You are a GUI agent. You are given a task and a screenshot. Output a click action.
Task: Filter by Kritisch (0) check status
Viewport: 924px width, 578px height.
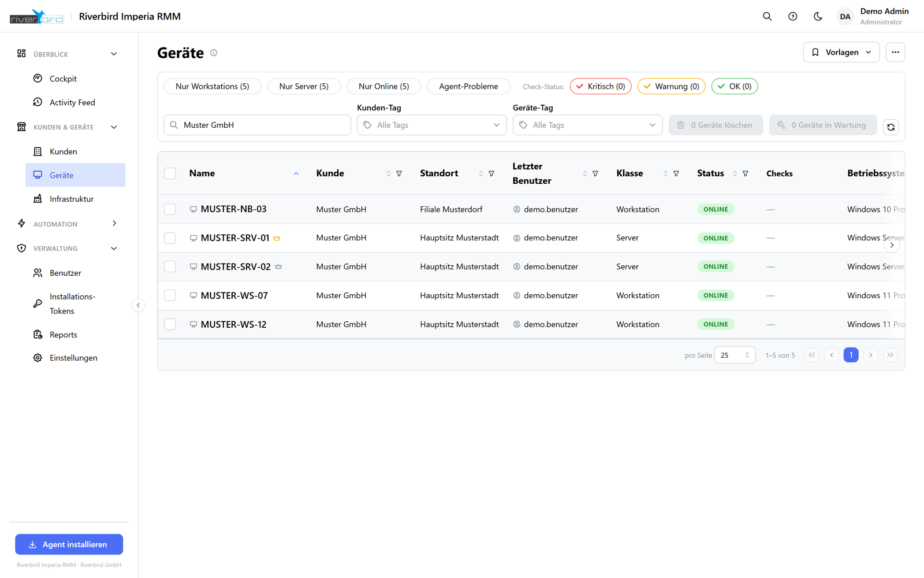click(x=601, y=86)
